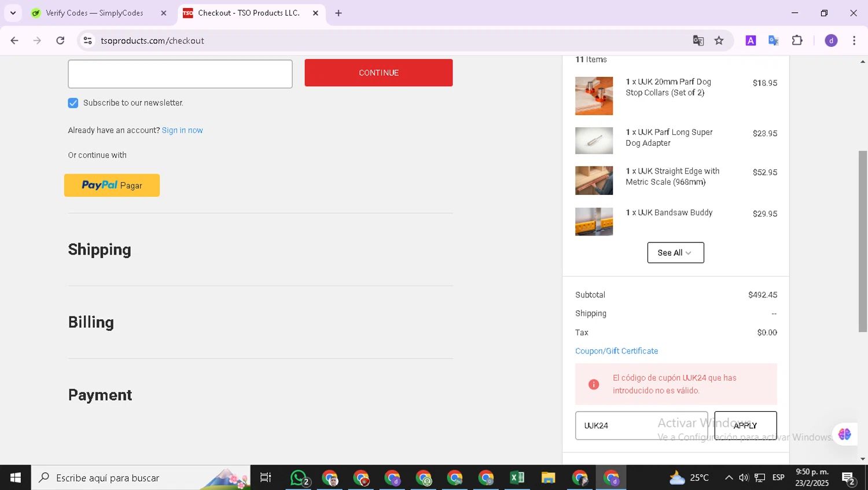
Task: Open the Chrome profile avatar 'd'
Action: [831, 40]
